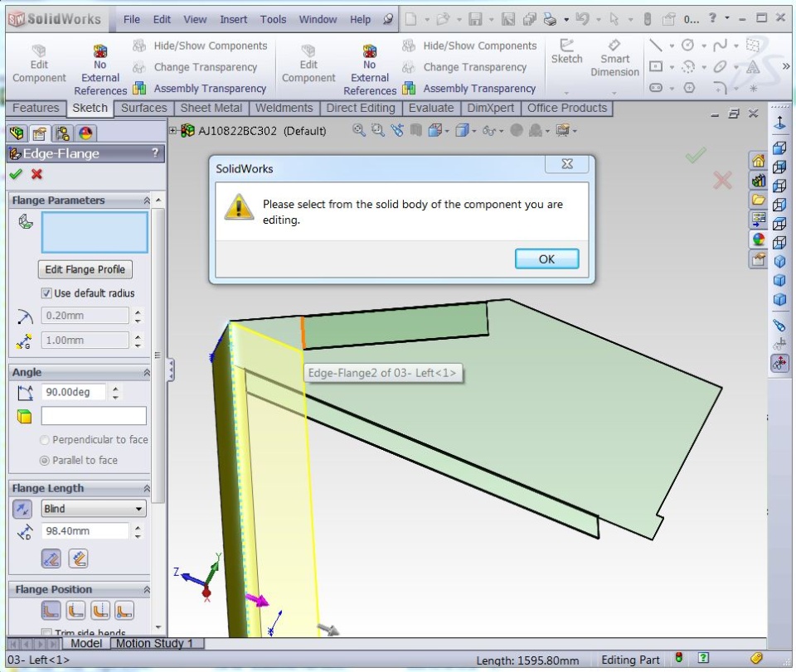
Task: Uncheck Use default radius checkbox
Action: pyautogui.click(x=46, y=293)
